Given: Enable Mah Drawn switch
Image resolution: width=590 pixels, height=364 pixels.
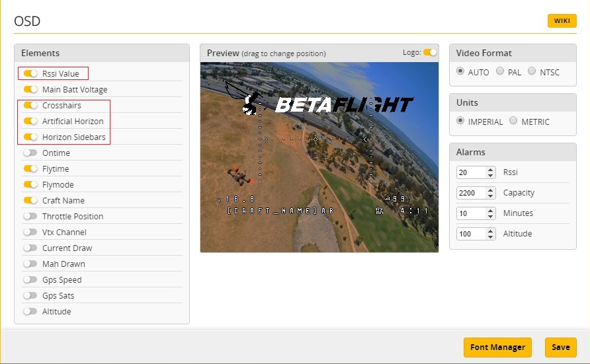Looking at the screenshot, I should point(30,264).
